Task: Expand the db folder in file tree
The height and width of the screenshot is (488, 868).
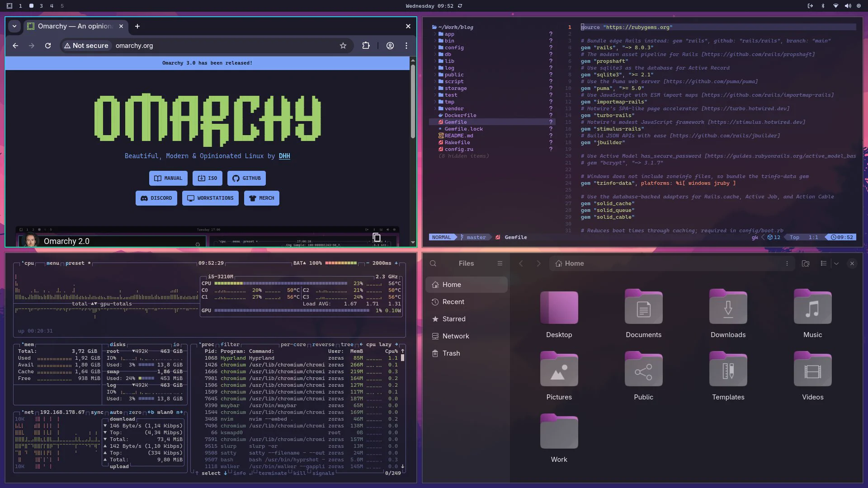Action: (x=448, y=54)
